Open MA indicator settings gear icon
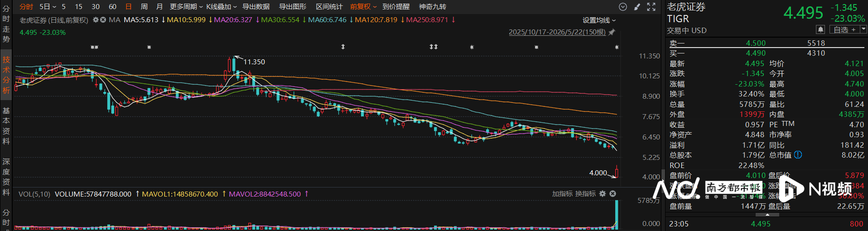Image resolution: width=868 pixels, height=231 pixels. [x=96, y=20]
